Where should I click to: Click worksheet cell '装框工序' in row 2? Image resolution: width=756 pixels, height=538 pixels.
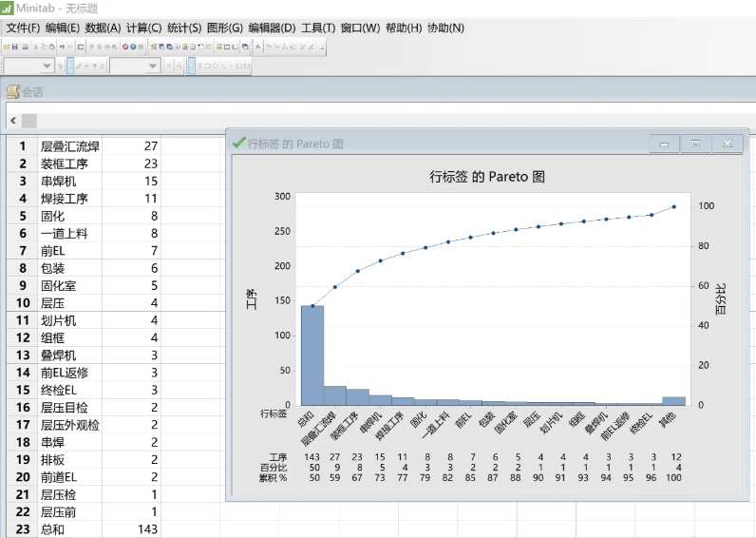70,163
